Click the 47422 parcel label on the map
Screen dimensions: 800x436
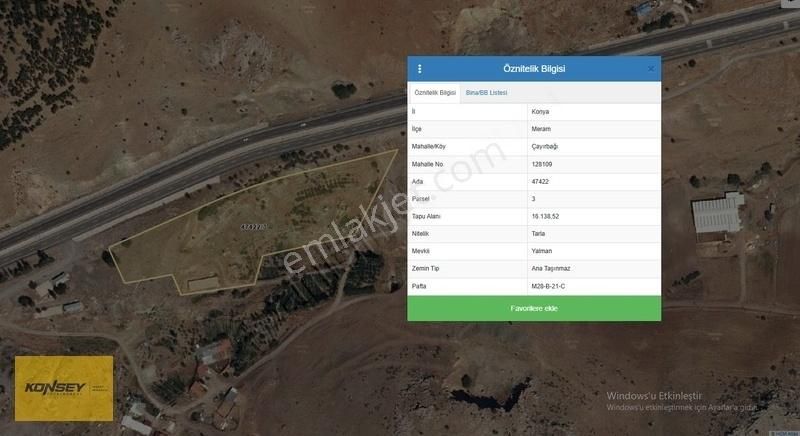253,227
